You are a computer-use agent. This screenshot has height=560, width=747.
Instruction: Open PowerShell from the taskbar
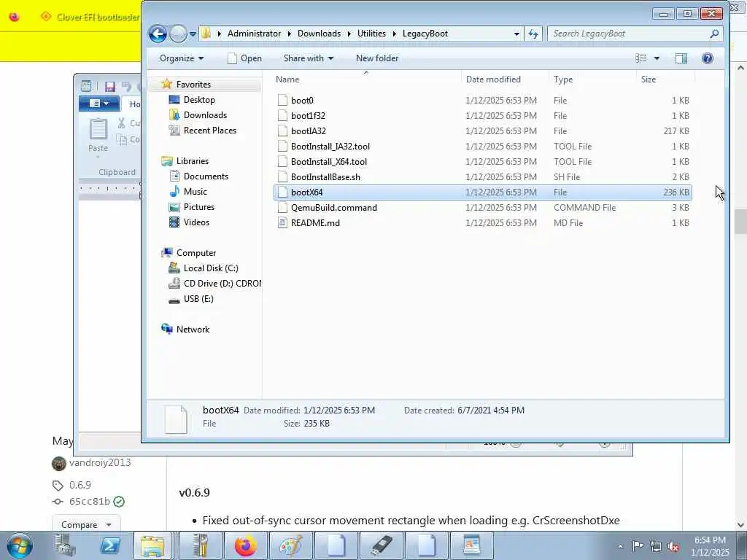110,545
